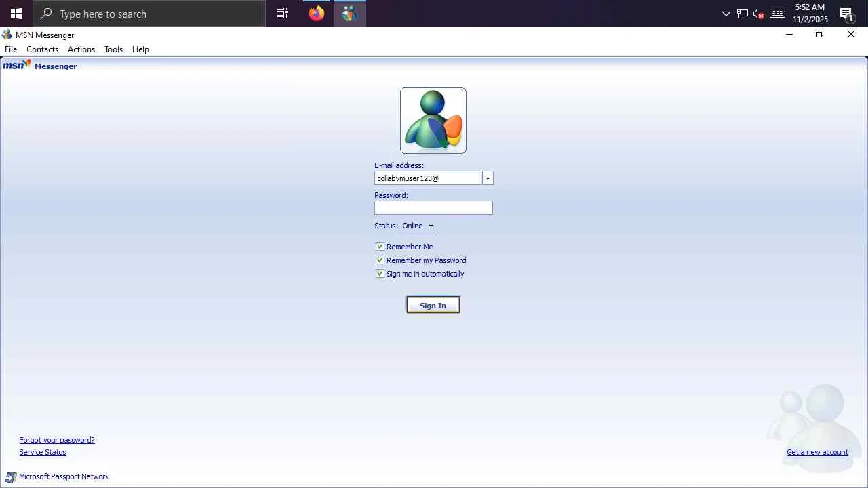
Task: Follow the Get a new account link
Action: pyautogui.click(x=817, y=452)
